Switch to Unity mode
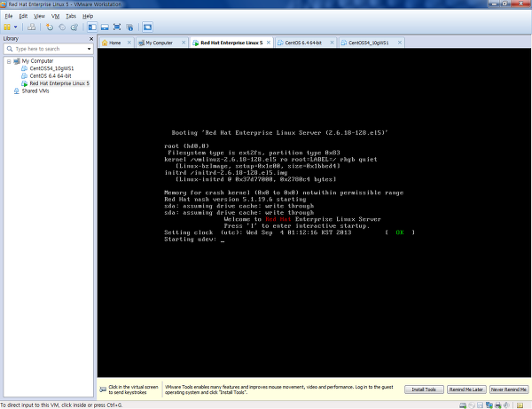This screenshot has height=409, width=532. click(x=129, y=28)
